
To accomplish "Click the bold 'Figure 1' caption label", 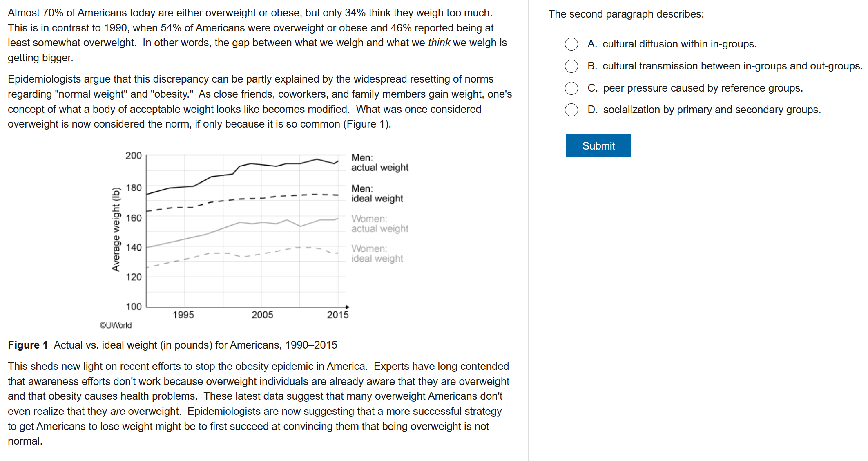I will [28, 345].
